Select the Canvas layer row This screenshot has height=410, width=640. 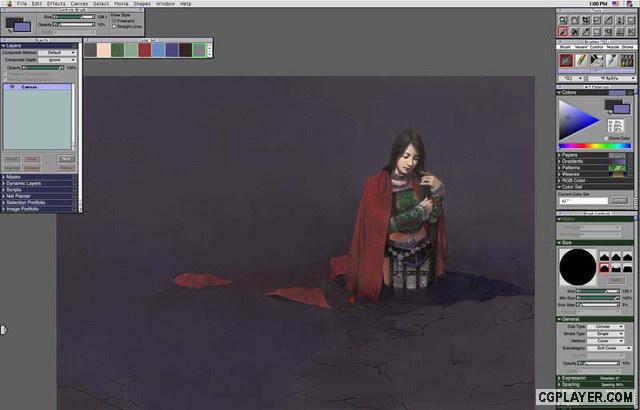(x=38, y=87)
